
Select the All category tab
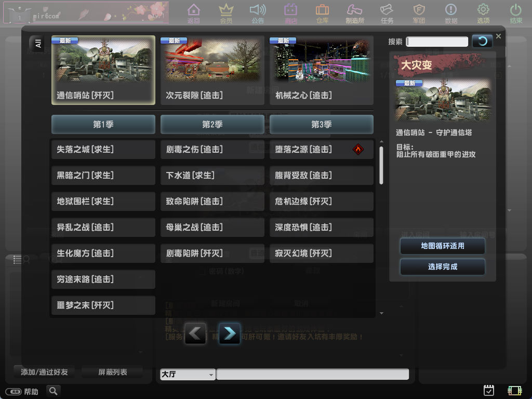pyautogui.click(x=37, y=44)
